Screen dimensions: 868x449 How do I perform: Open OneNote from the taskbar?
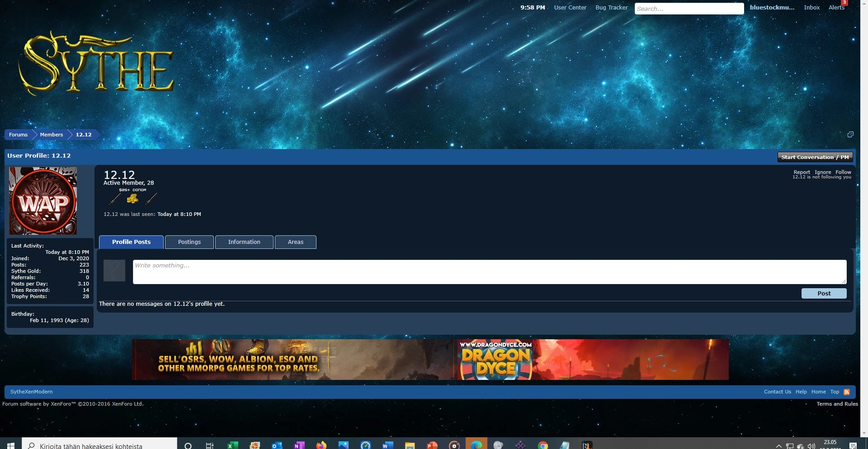(x=299, y=445)
